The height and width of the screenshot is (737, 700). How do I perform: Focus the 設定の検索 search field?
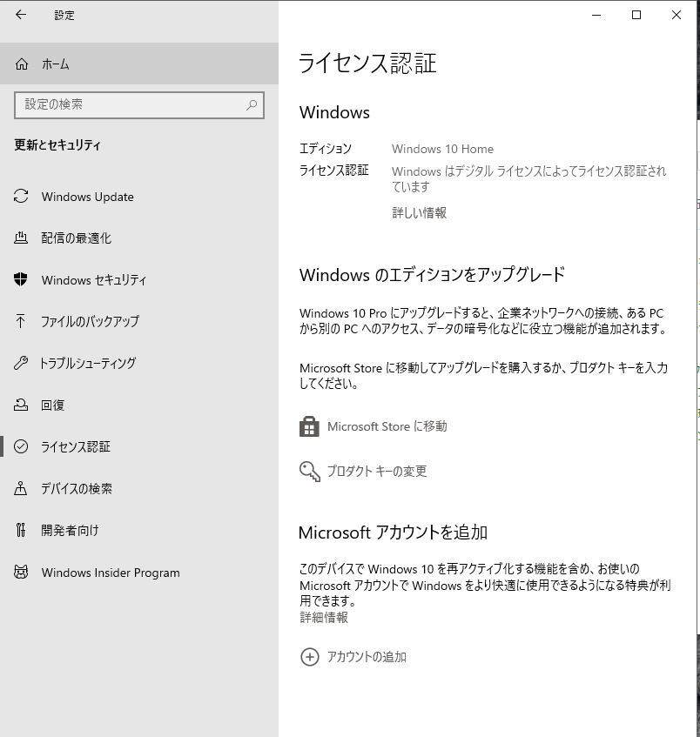pos(139,104)
